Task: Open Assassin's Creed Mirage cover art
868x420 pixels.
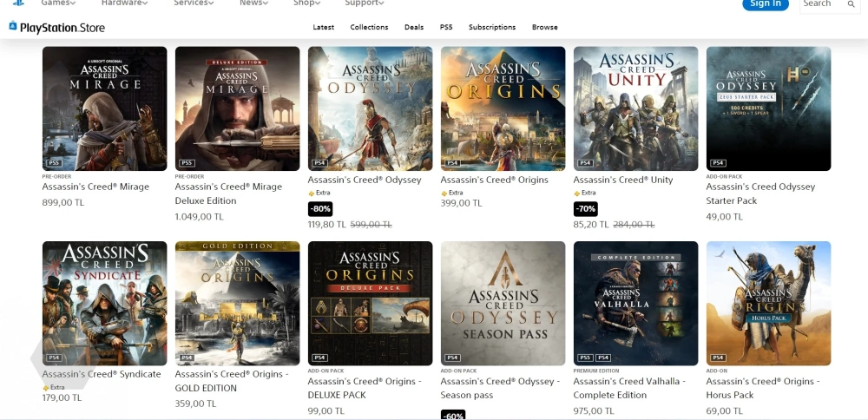Action: (104, 108)
